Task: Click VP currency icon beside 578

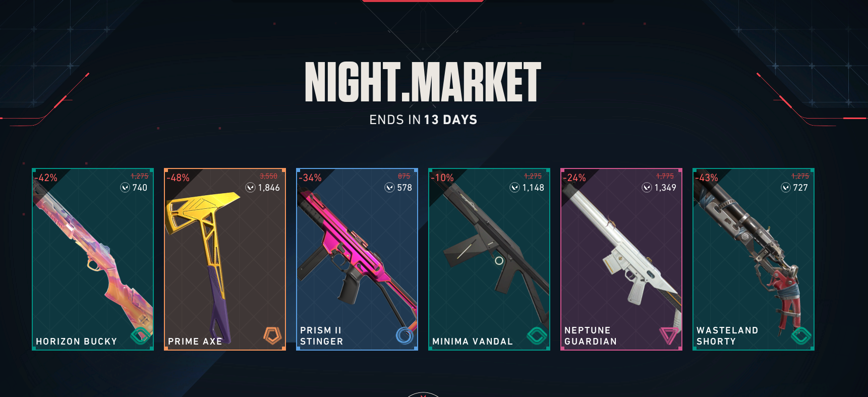Action: [x=389, y=188]
